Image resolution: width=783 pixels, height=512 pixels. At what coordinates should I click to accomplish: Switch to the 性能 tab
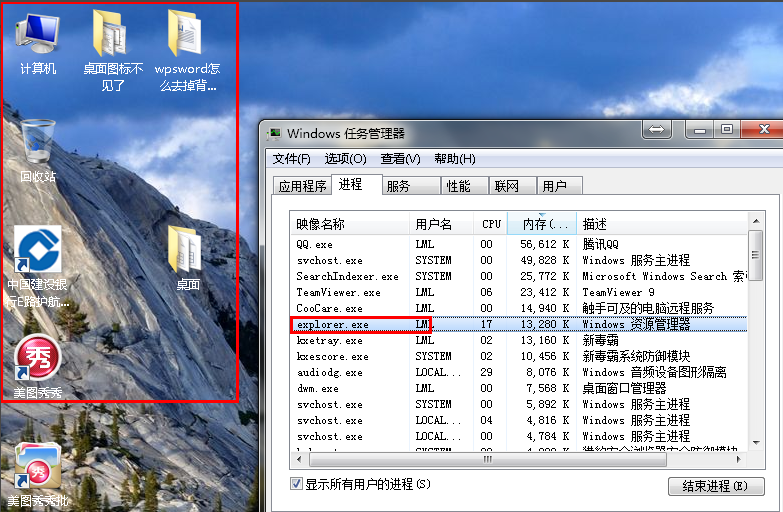[464, 186]
